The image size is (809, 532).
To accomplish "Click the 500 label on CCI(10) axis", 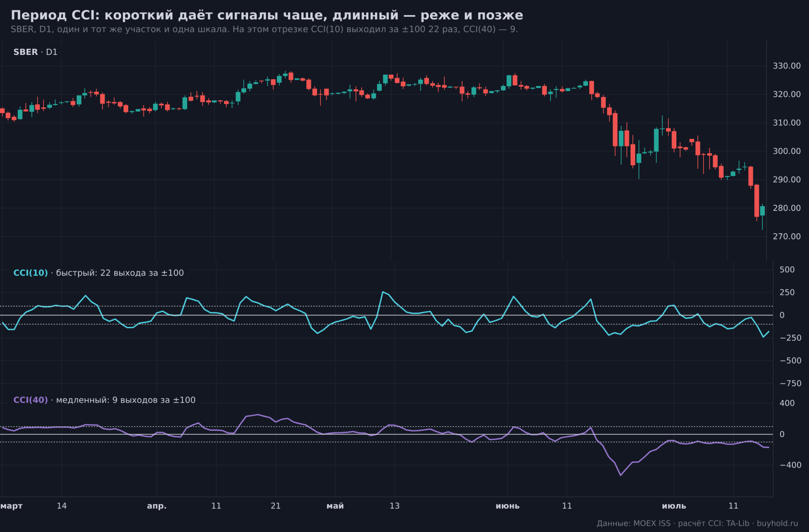I will [x=787, y=270].
